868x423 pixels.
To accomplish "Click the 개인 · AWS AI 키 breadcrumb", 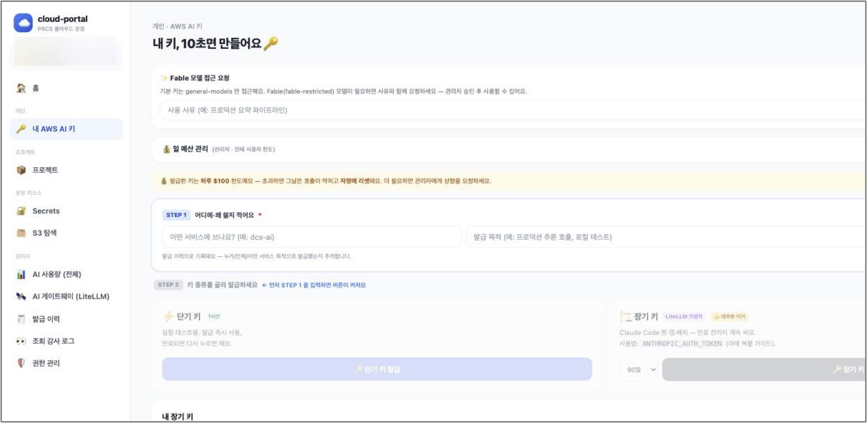I will (177, 26).
